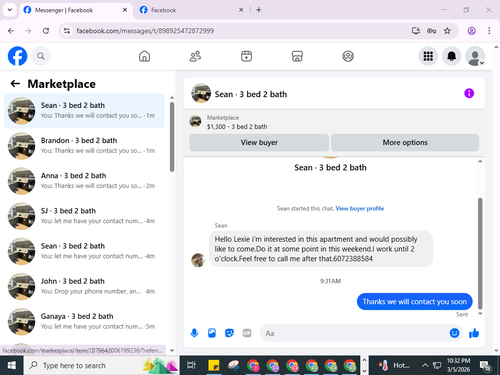500x375 pixels.
Task: Go back in browser history
Action: pos(11,31)
